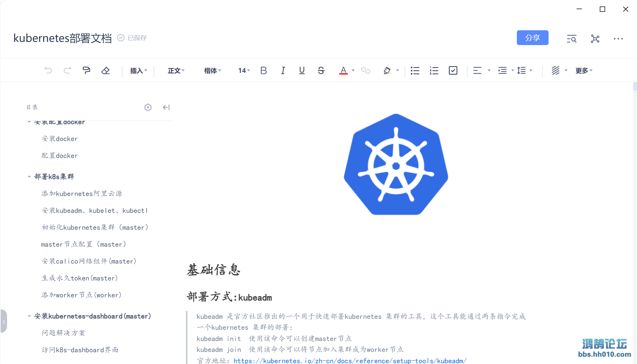
Task: Click the line spacing icon
Action: [521, 70]
